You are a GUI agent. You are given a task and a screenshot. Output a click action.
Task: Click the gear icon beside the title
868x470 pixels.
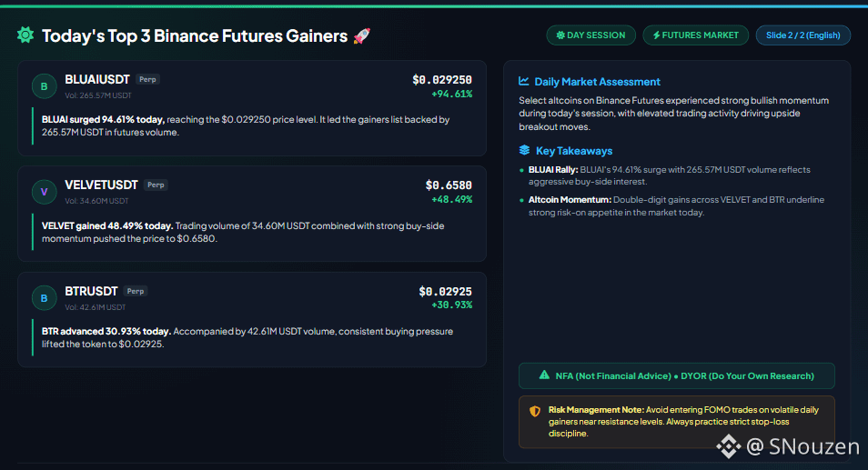coord(25,35)
